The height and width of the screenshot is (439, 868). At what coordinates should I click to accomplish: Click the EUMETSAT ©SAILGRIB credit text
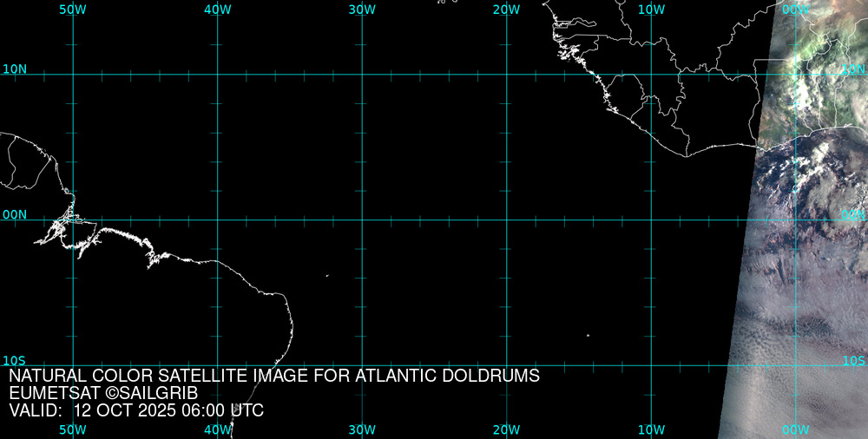[x=103, y=393]
